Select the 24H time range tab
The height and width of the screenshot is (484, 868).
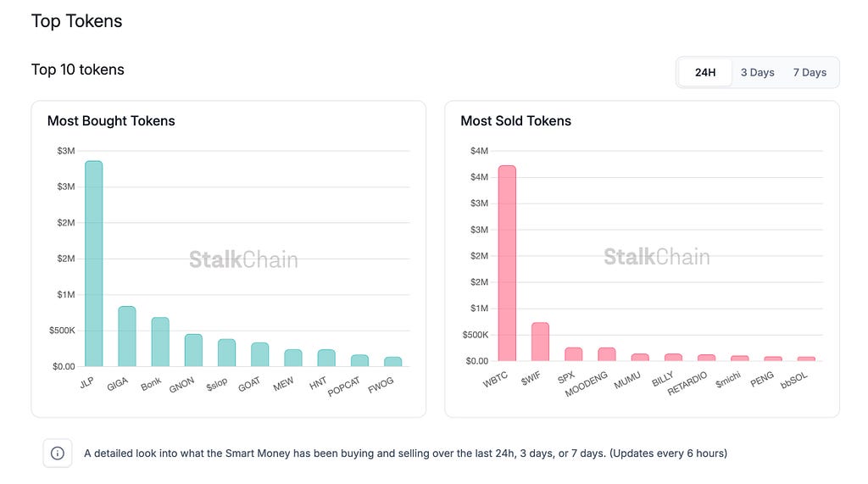705,73
